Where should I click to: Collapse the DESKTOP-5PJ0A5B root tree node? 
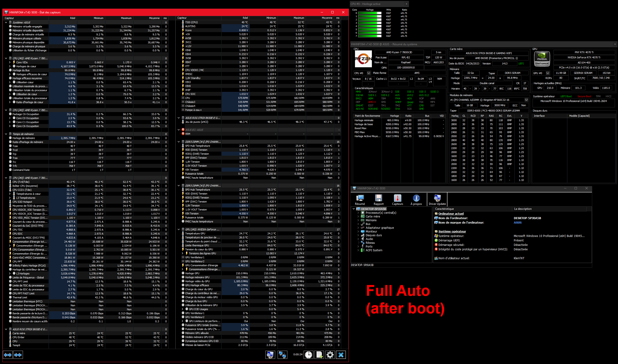click(x=354, y=209)
